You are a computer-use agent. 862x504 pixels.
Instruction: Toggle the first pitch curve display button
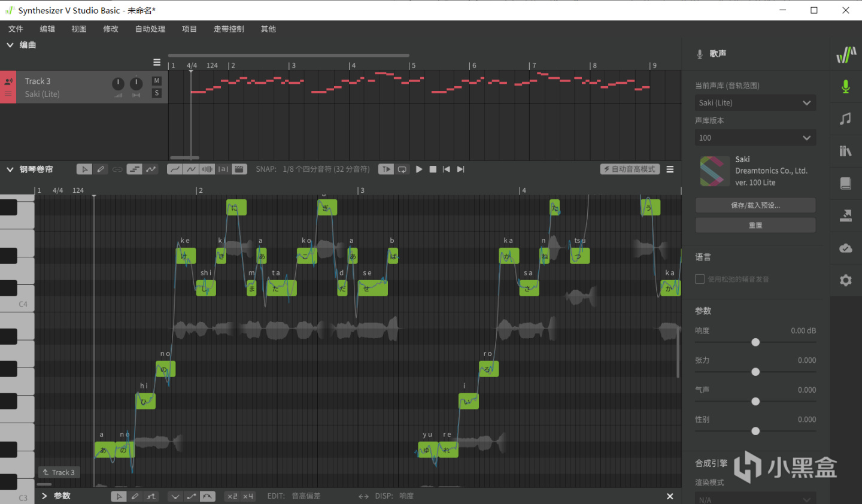point(174,169)
